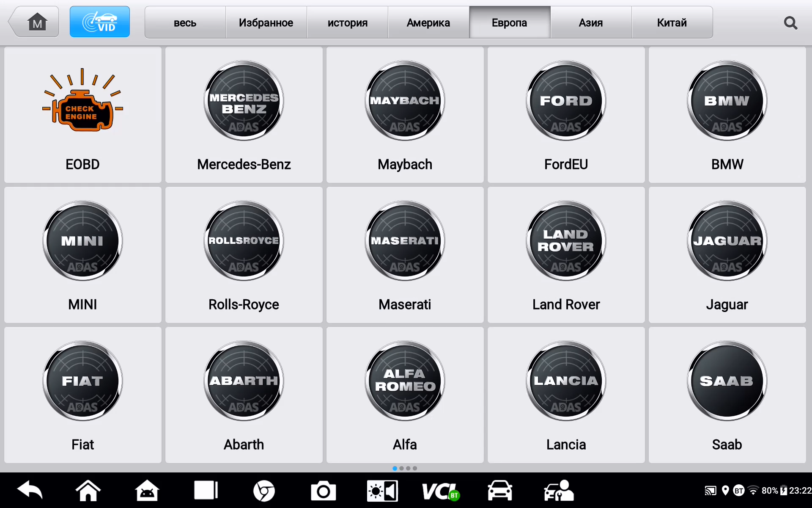The width and height of the screenshot is (812, 508).
Task: Open the brightness and volume shortcut
Action: (x=382, y=491)
